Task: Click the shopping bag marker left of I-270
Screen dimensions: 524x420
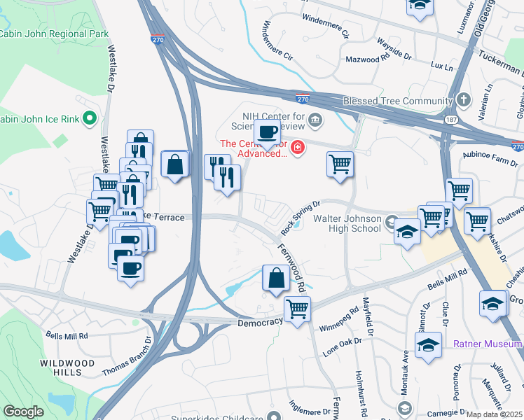Action: click(x=174, y=164)
